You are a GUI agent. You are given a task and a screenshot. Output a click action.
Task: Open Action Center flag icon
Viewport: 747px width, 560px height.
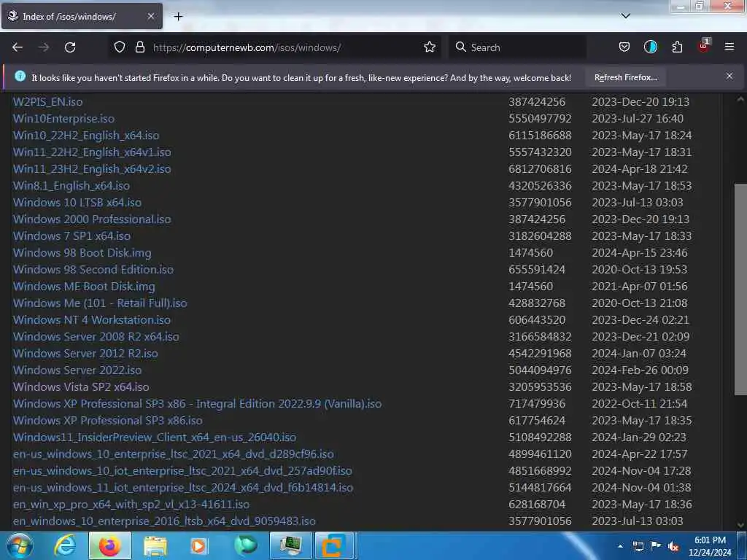(x=656, y=545)
